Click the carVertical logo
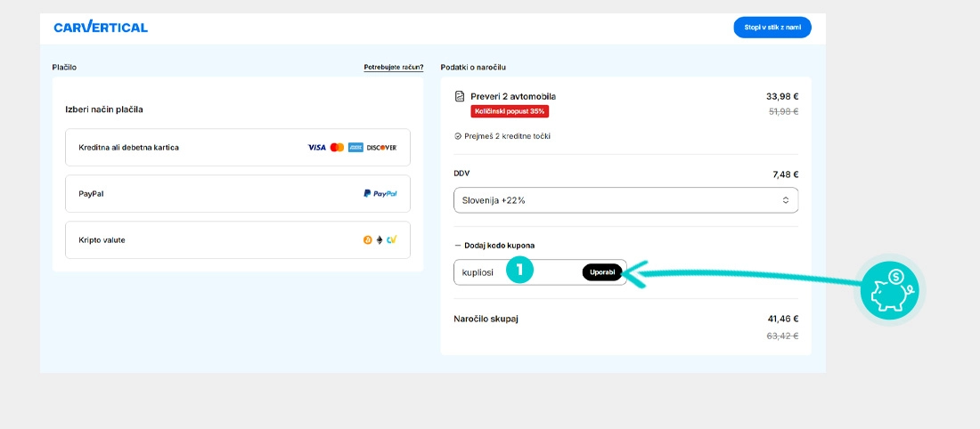Screen dimensions: 980x429 point(101,28)
